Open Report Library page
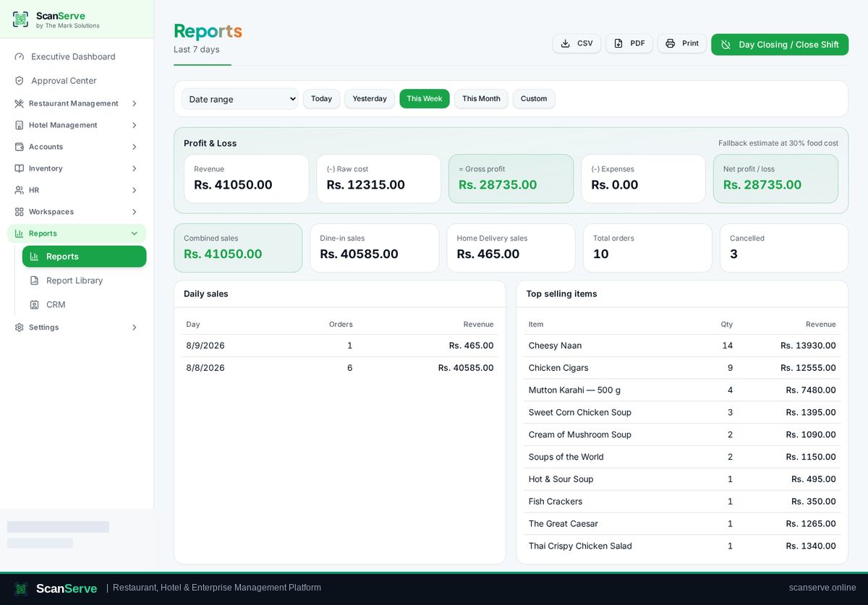The image size is (868, 605). pyautogui.click(x=84, y=280)
